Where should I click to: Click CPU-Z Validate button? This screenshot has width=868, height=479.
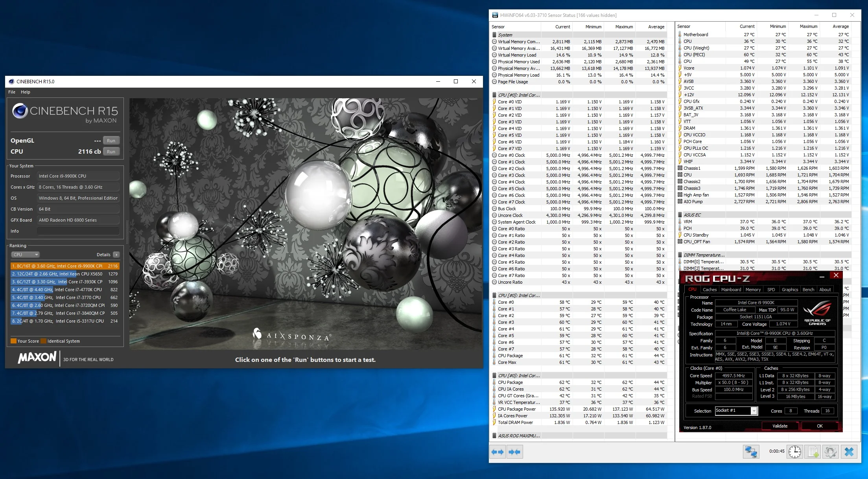pos(780,426)
